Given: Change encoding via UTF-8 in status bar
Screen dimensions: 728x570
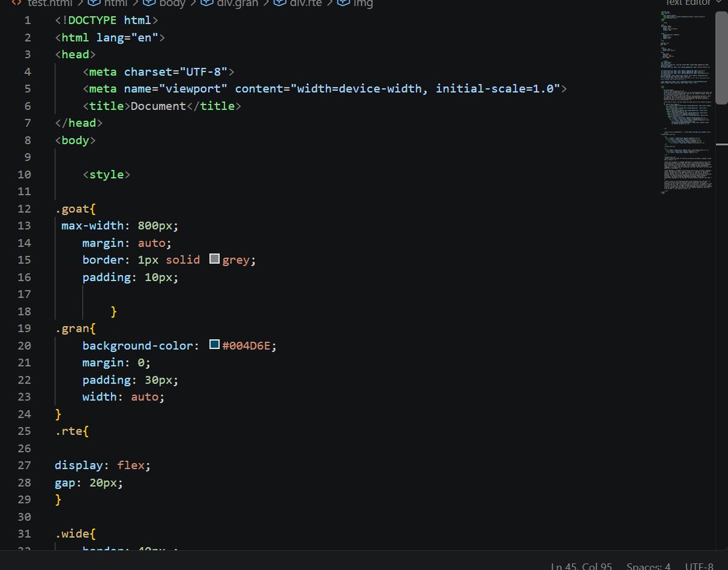Looking at the screenshot, I should (x=699, y=566).
